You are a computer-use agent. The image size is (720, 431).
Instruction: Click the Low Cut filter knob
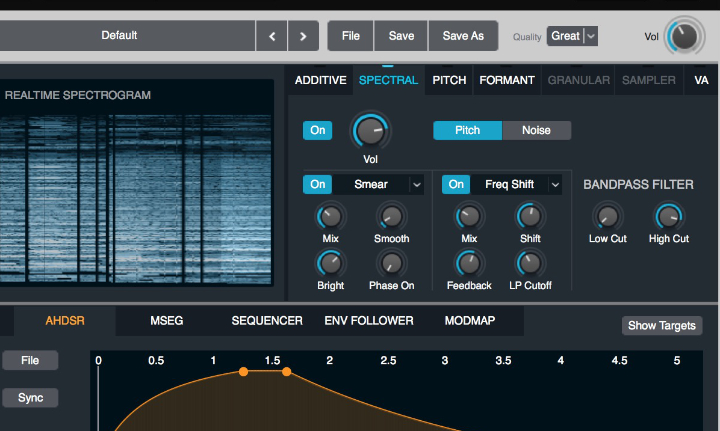[x=608, y=217]
